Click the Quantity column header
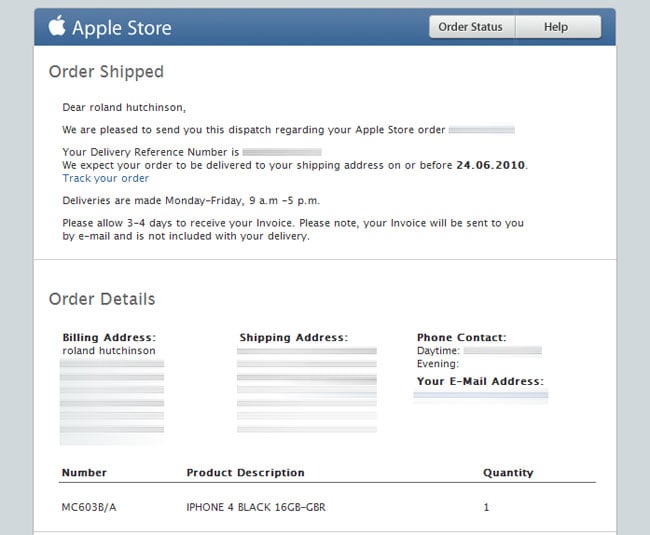This screenshot has height=535, width=650. coord(508,472)
